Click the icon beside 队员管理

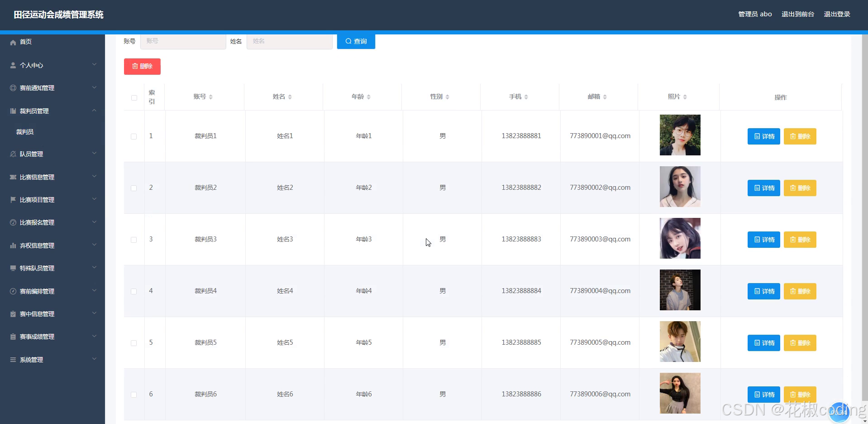(x=13, y=154)
